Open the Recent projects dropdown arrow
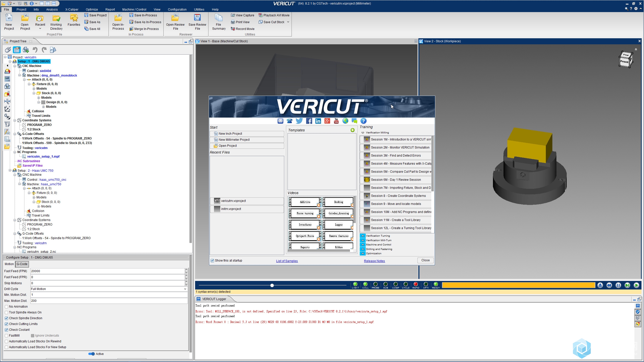 coord(40,29)
